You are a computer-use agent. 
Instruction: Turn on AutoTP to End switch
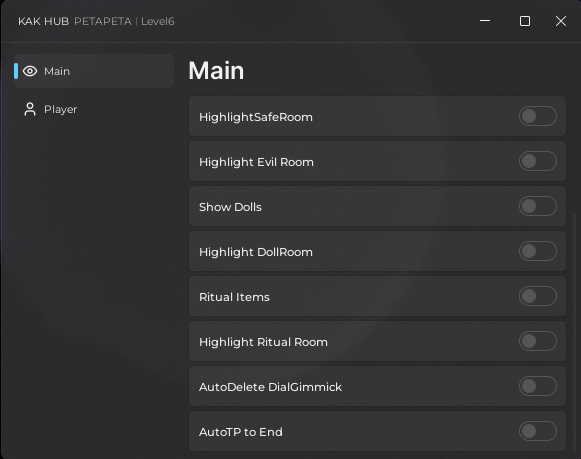(538, 431)
